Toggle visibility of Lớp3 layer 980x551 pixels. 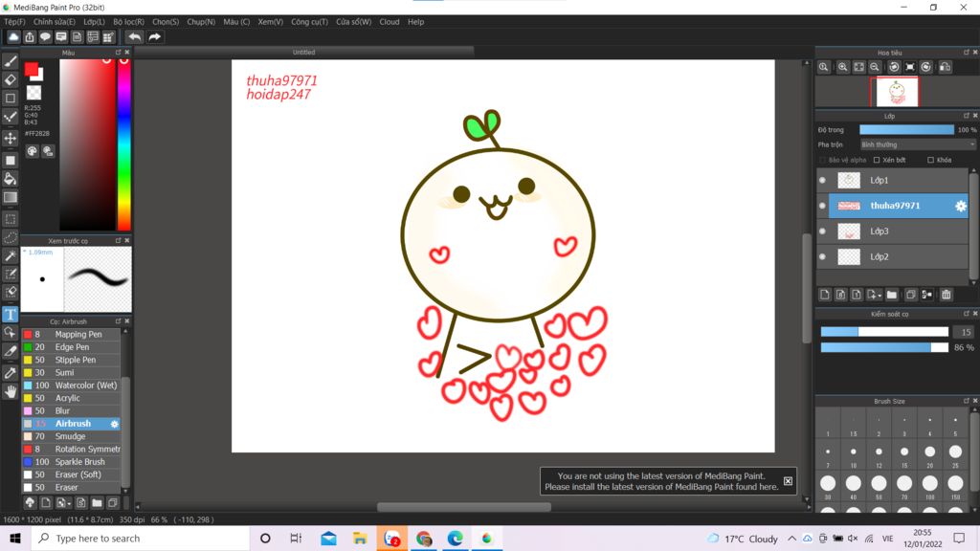[x=822, y=231]
